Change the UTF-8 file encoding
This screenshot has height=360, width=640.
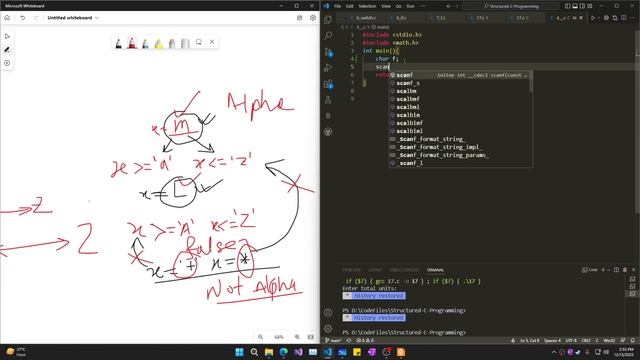571,340
